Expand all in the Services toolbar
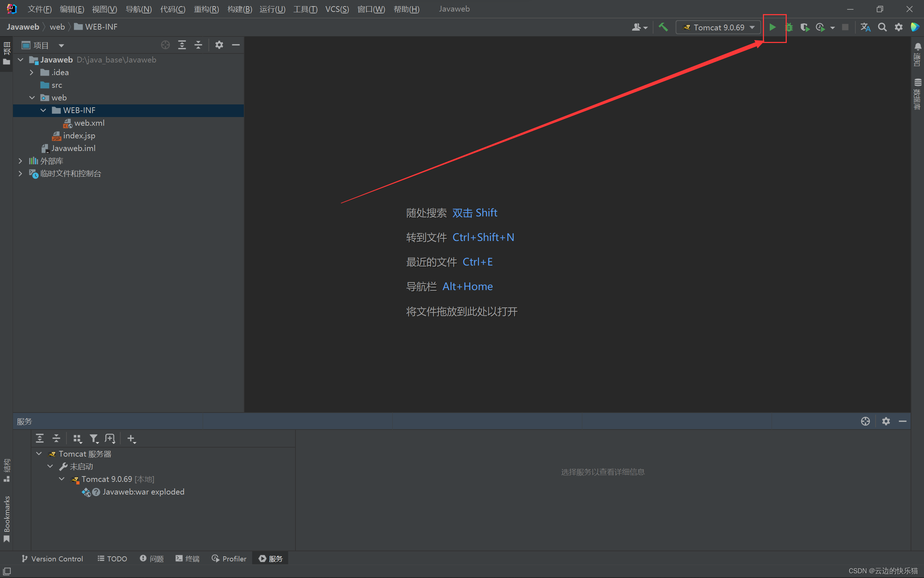Image resolution: width=924 pixels, height=578 pixels. coord(40,439)
